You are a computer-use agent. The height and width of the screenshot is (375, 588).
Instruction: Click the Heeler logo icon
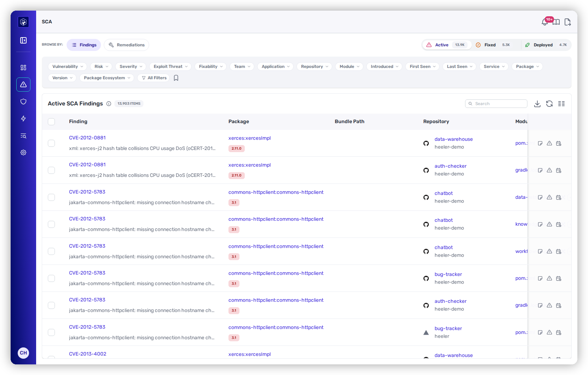click(x=23, y=22)
